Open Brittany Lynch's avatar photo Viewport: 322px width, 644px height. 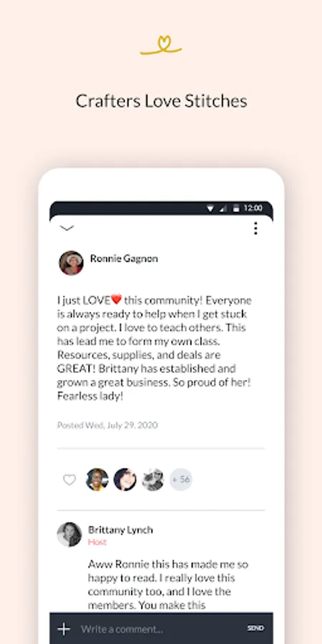tap(69, 535)
